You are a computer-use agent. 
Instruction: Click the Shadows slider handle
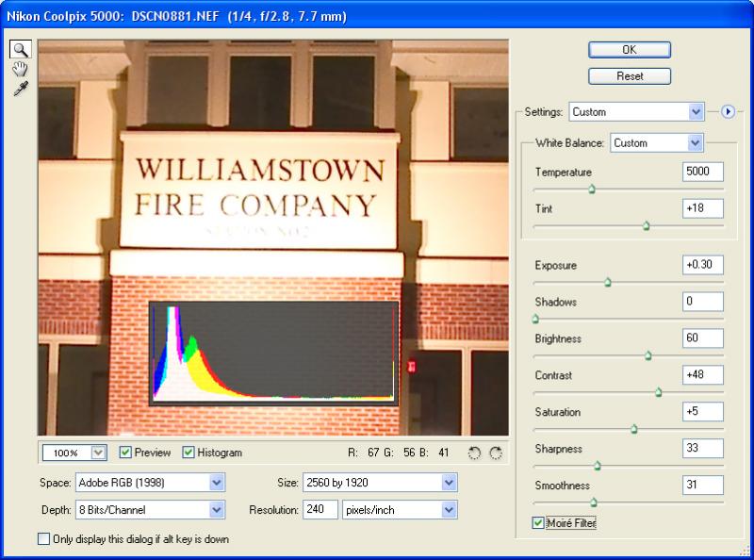(x=535, y=319)
